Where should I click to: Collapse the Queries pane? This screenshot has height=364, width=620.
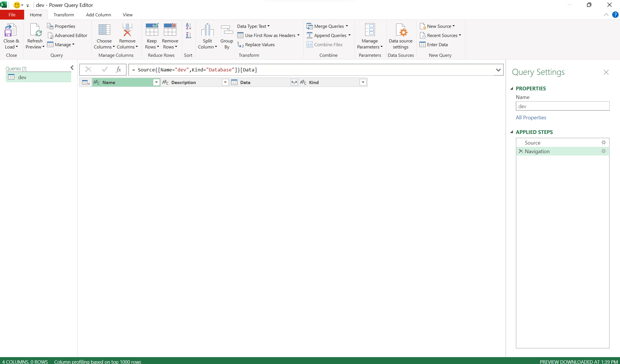click(72, 68)
